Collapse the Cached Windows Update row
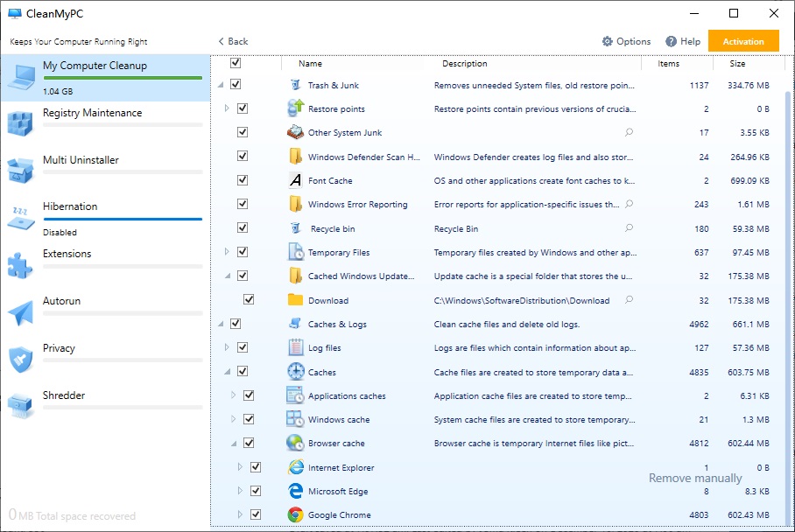Image resolution: width=795 pixels, height=532 pixels. coord(228,276)
